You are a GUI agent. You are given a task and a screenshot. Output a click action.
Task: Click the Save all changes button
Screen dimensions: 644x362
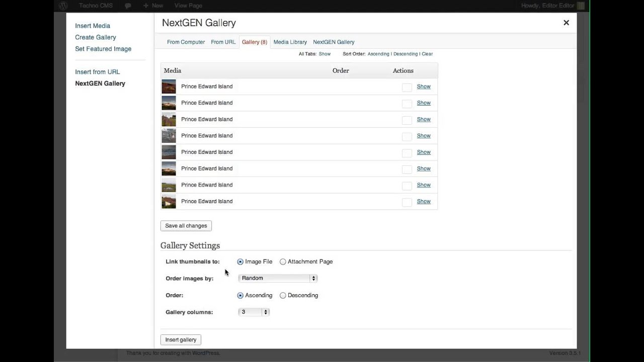(x=186, y=226)
